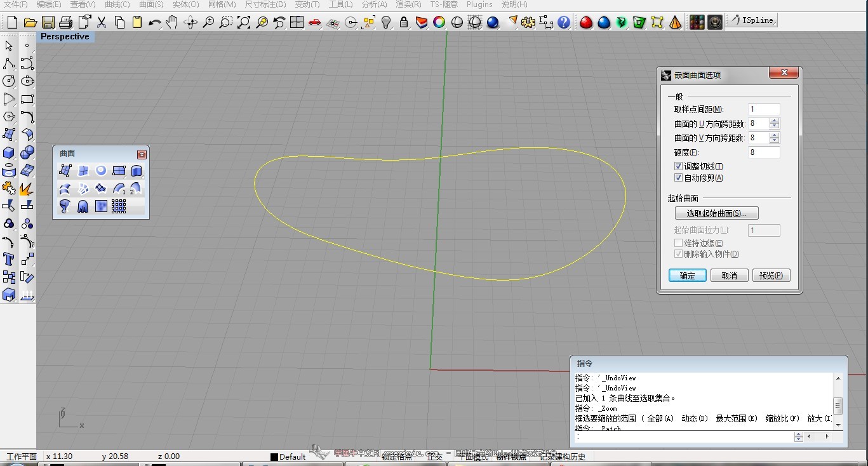This screenshot has height=466, width=868.
Task: Click the black Default layer swatch
Action: [x=274, y=456]
